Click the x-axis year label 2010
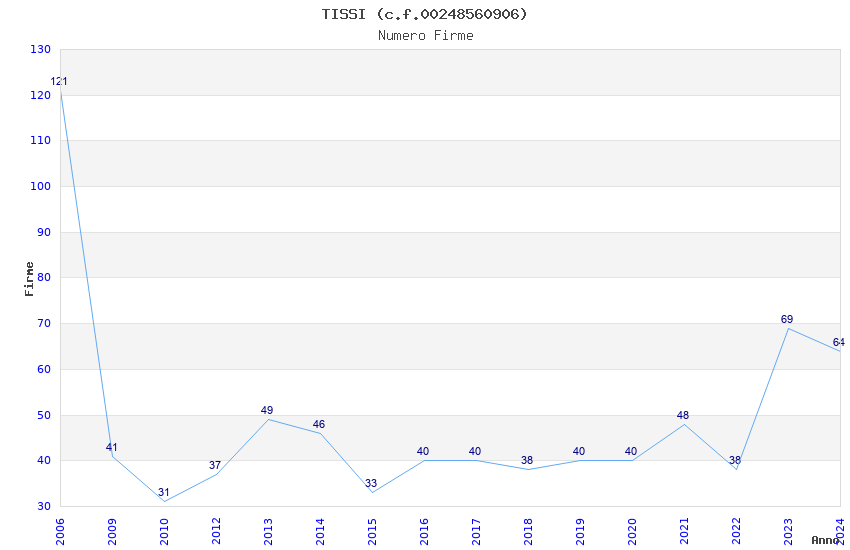Image resolution: width=850 pixels, height=550 pixels. point(164,531)
